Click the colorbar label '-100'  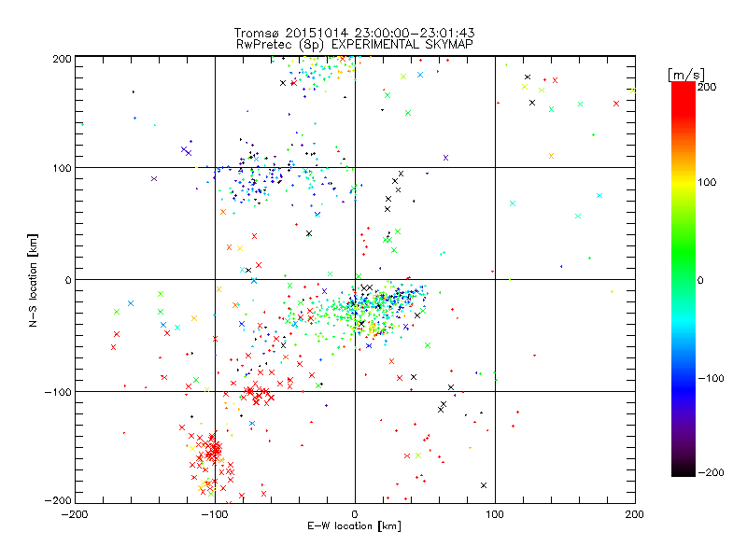[x=711, y=378]
